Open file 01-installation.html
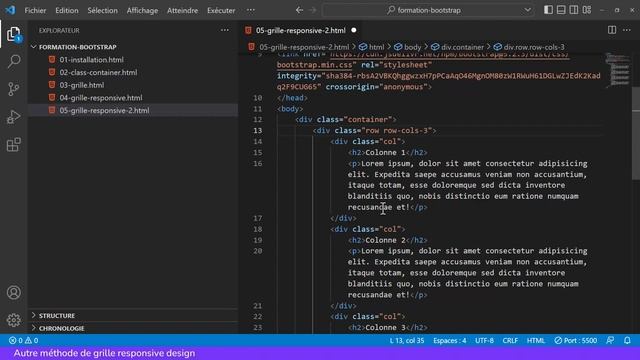The image size is (640, 360). coord(91,60)
